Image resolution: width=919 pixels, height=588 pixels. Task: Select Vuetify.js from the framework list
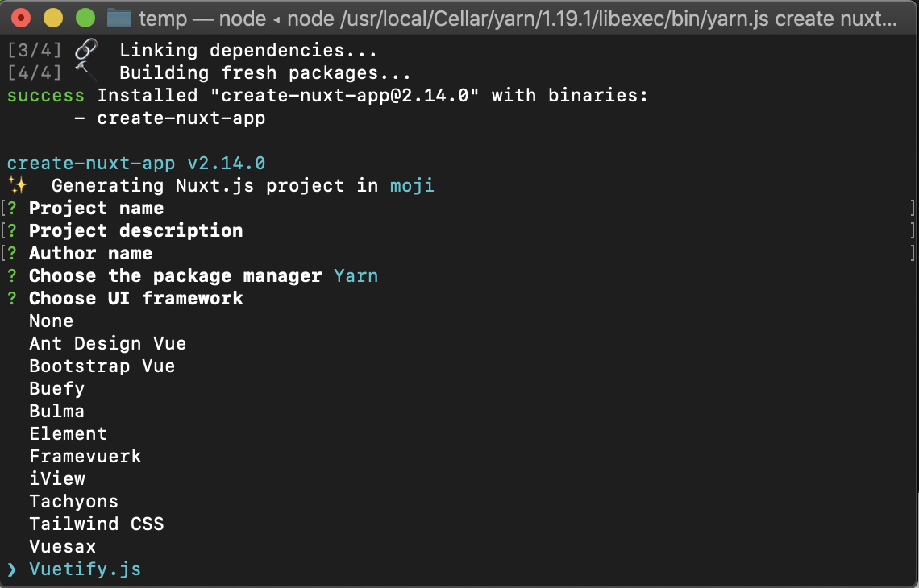[85, 569]
